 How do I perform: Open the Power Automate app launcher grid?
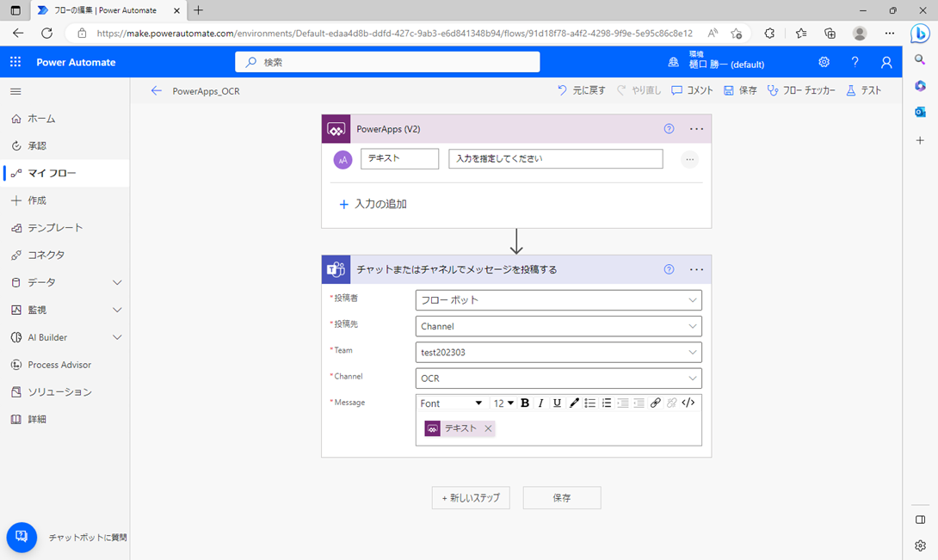click(15, 62)
